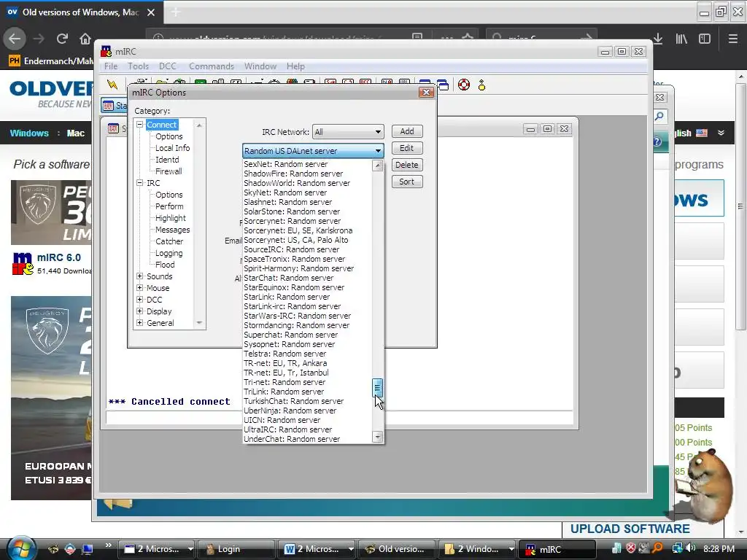Screen dimensions: 747x560
Task: Click the About mIRC icon beside the lifebuoy
Action: pos(481,85)
